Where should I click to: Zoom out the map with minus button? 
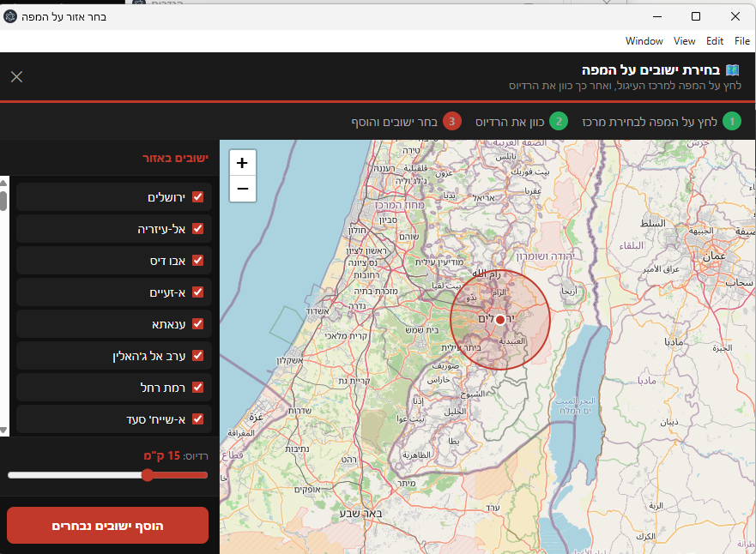(x=243, y=189)
